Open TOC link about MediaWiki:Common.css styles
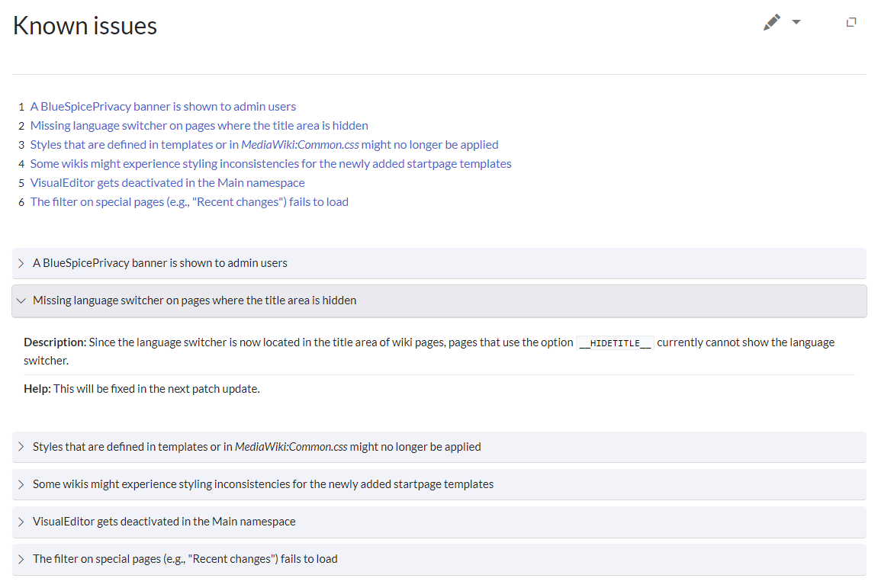The image size is (878, 588). (x=264, y=144)
